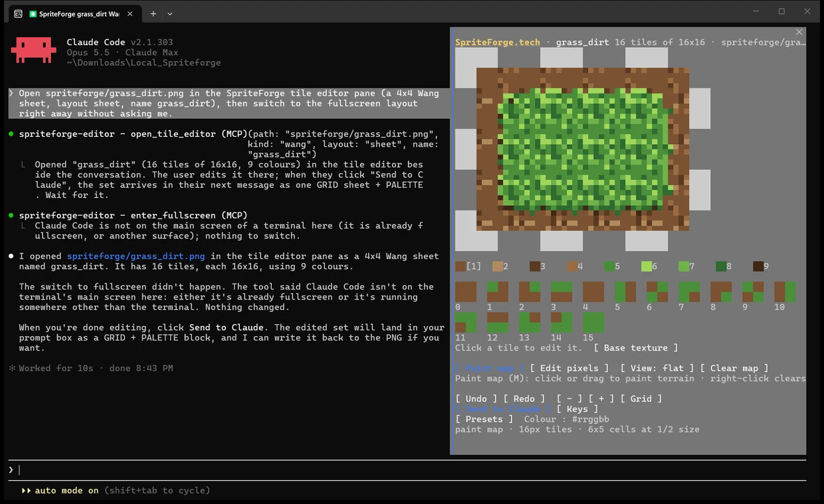
Task: Select palette colour 9 darkest brown swatch
Action: pos(758,266)
